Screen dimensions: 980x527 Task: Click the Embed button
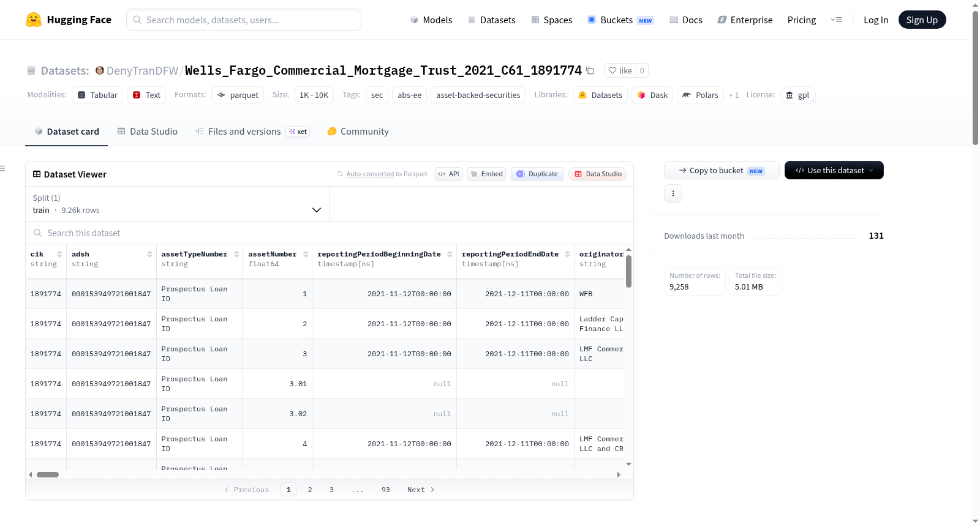click(486, 174)
